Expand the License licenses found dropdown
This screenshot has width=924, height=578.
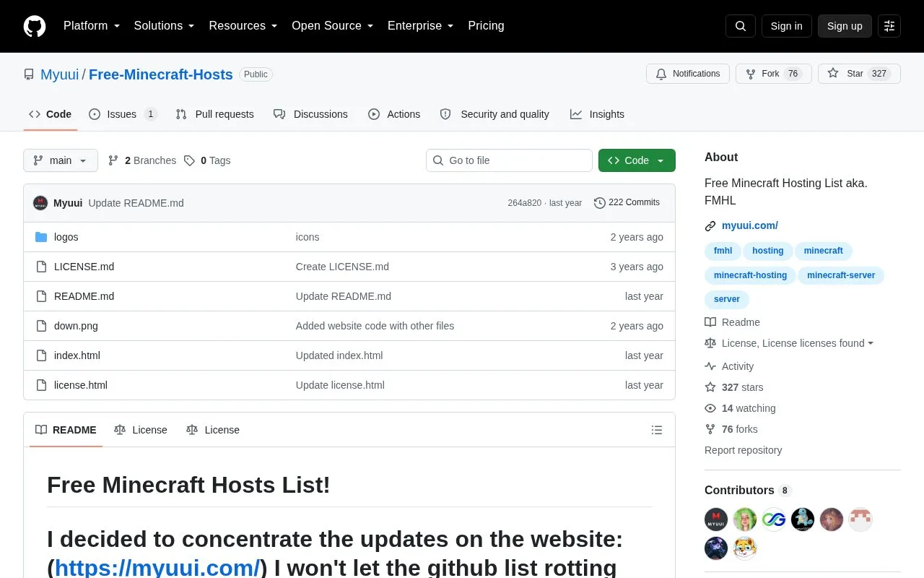(797, 343)
